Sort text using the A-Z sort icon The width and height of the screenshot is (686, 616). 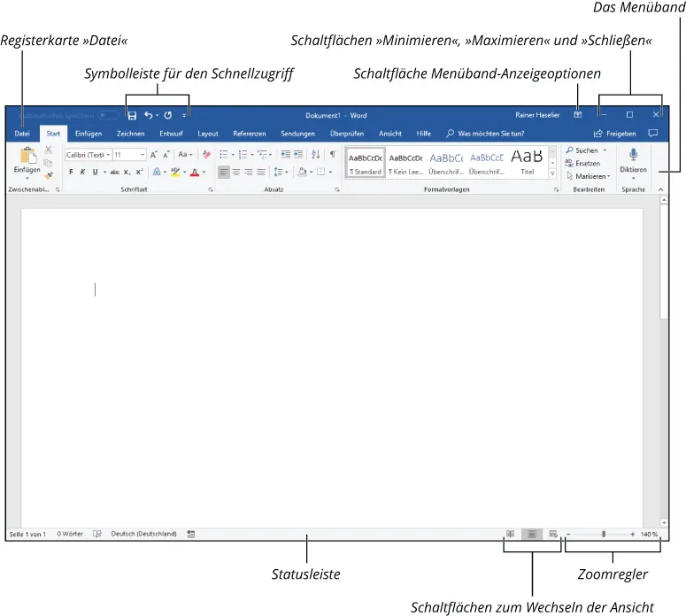[316, 154]
